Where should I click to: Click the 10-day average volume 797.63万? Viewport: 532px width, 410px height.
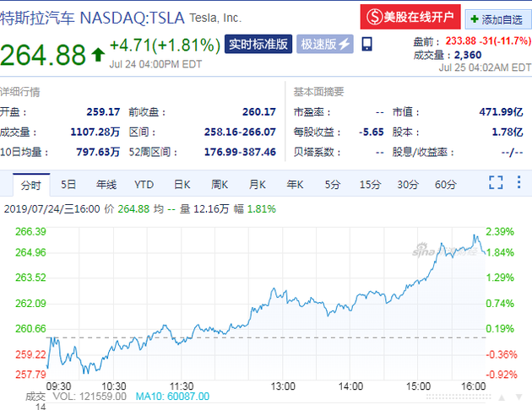point(98,152)
